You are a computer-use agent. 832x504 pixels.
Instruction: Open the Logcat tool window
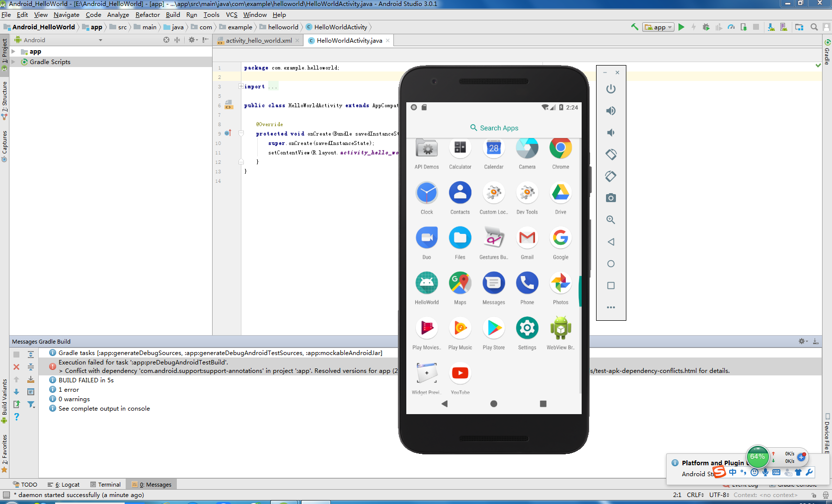click(64, 485)
